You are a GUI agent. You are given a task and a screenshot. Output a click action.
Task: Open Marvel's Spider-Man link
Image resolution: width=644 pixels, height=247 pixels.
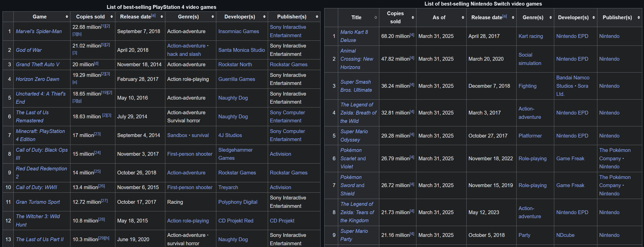click(39, 31)
